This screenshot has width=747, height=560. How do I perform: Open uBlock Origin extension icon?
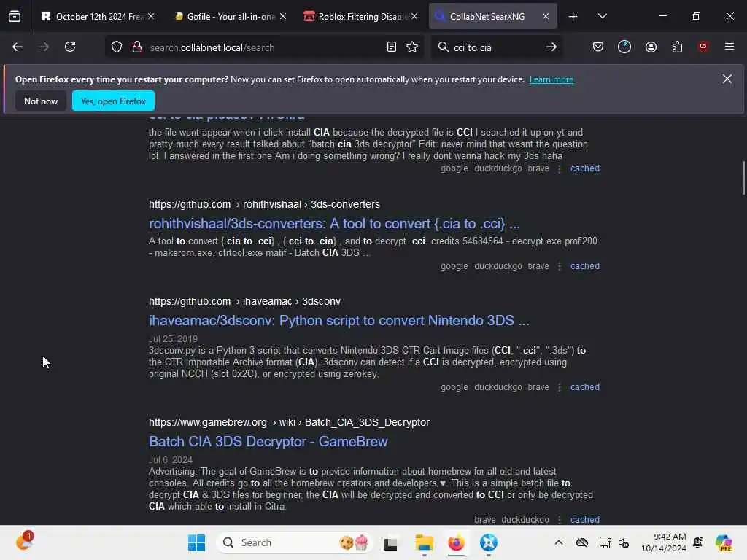pyautogui.click(x=703, y=47)
